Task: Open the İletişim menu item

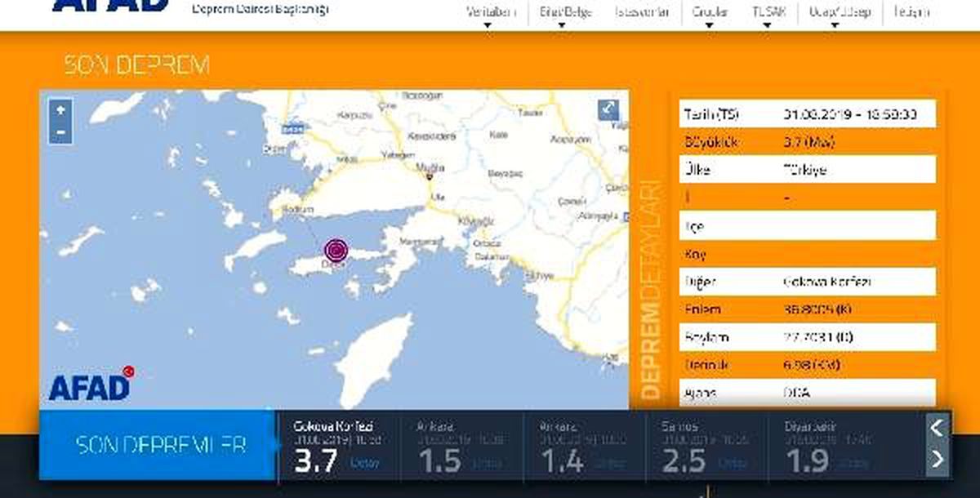Action: tap(911, 12)
